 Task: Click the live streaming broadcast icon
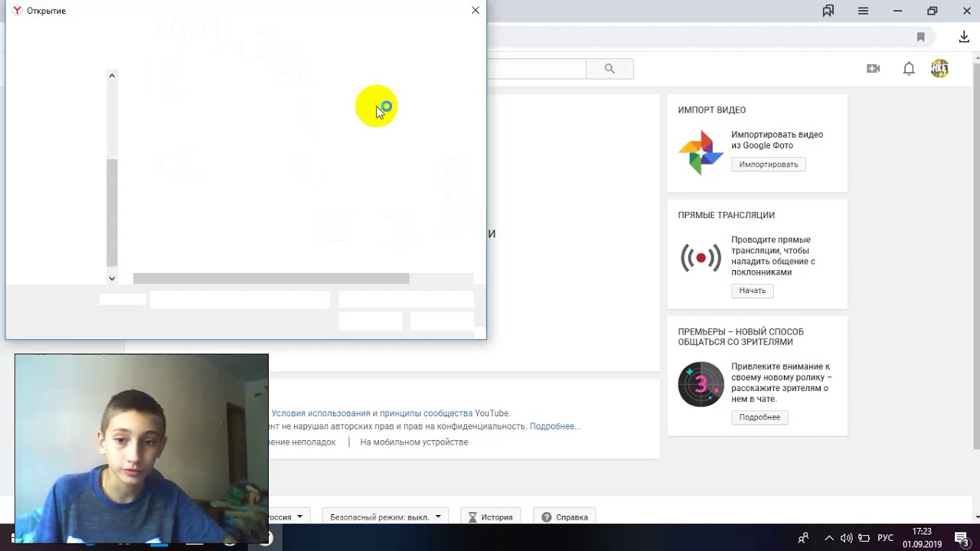tap(701, 258)
